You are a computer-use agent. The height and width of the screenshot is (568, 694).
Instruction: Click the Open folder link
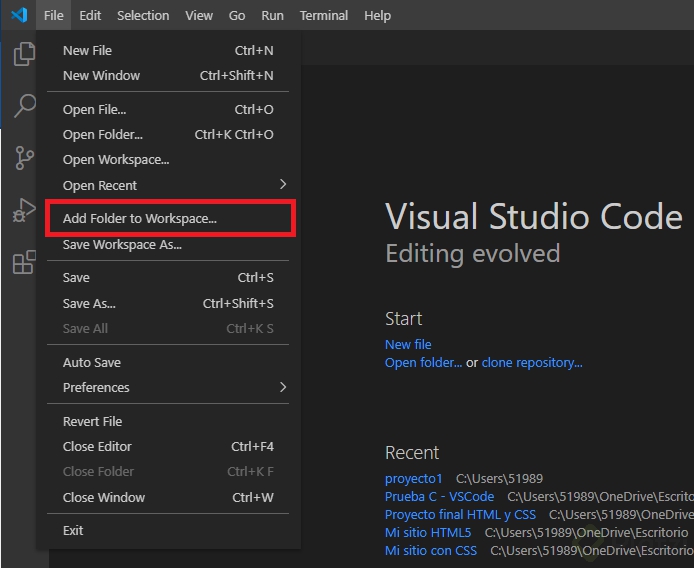tap(423, 363)
